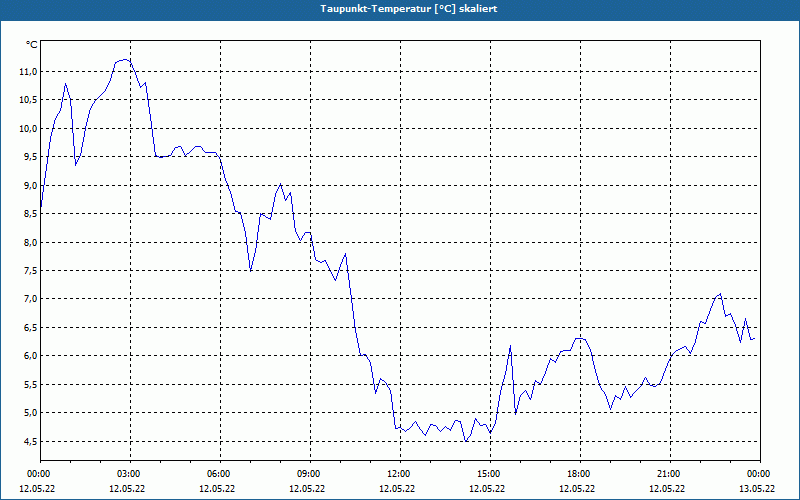This screenshot has height=500, width=800.
Task: Click the curve's lowest dip after 14:00
Action: [x=466, y=440]
